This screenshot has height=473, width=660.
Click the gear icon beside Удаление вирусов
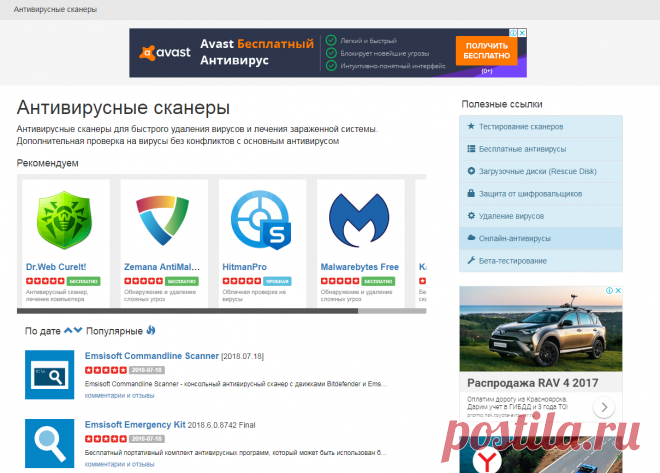471,215
